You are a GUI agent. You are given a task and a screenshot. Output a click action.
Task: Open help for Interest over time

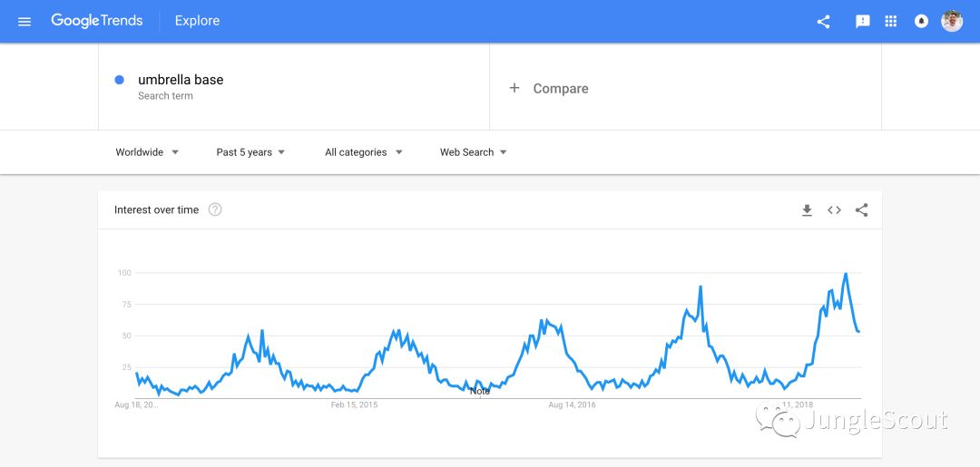(x=215, y=210)
